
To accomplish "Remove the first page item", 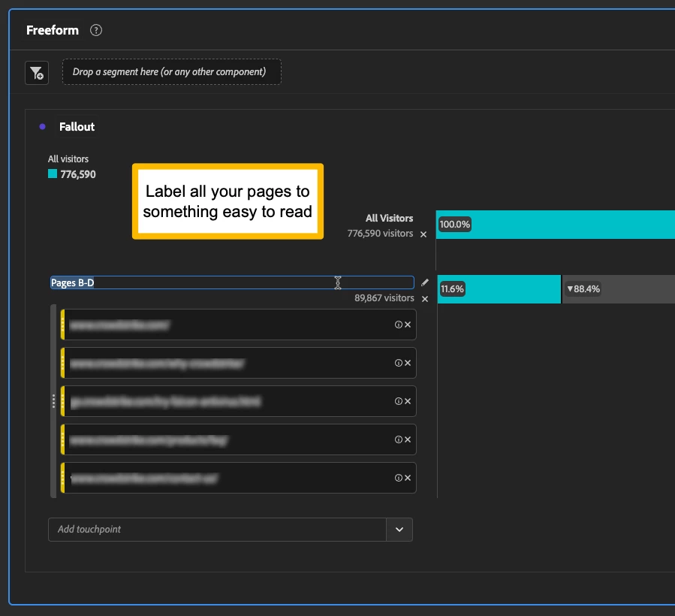I will (x=408, y=325).
